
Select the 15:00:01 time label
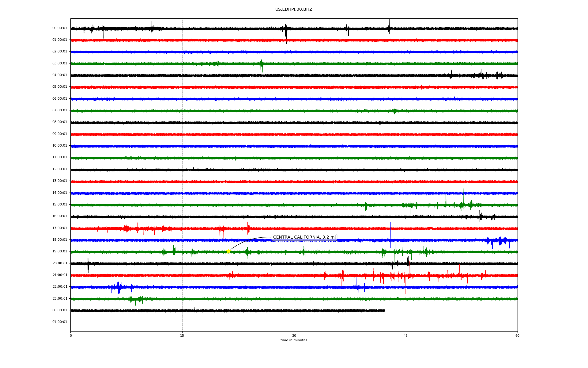(60, 204)
